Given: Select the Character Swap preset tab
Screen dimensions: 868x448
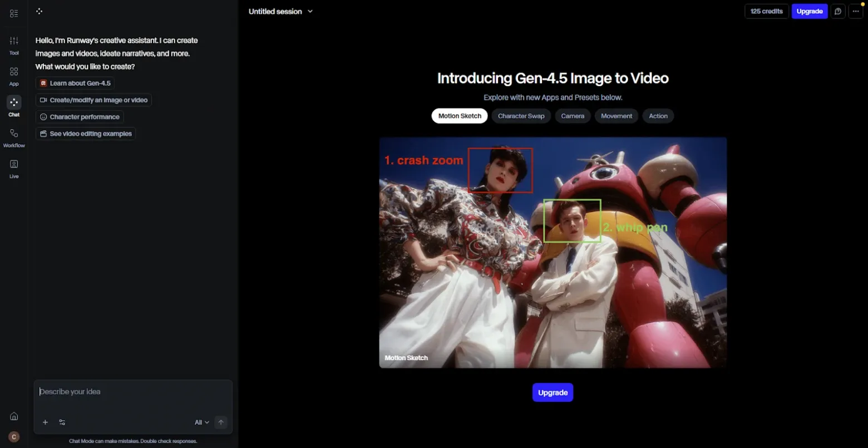Looking at the screenshot, I should click(x=521, y=116).
